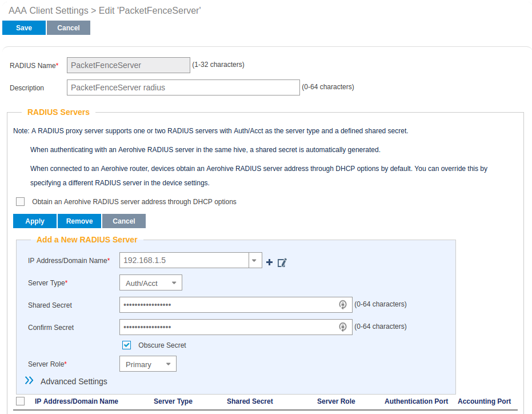This screenshot has height=414, width=532.
Task: Select the Server Type column header
Action: [x=173, y=401]
